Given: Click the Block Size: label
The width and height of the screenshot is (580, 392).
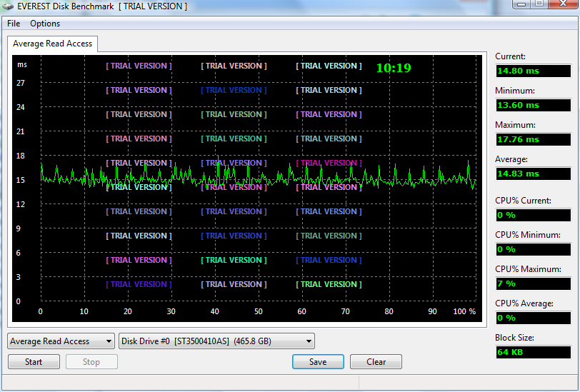Looking at the screenshot, I should 514,338.
